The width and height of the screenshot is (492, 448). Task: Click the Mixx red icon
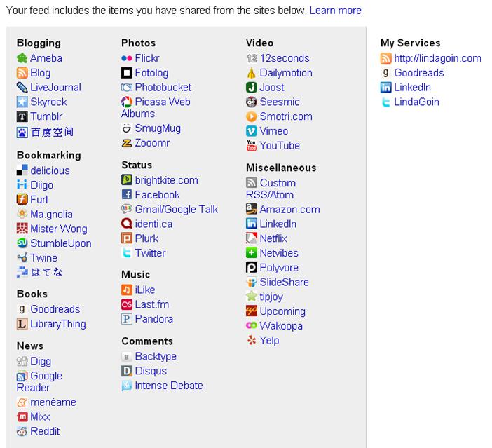point(22,416)
